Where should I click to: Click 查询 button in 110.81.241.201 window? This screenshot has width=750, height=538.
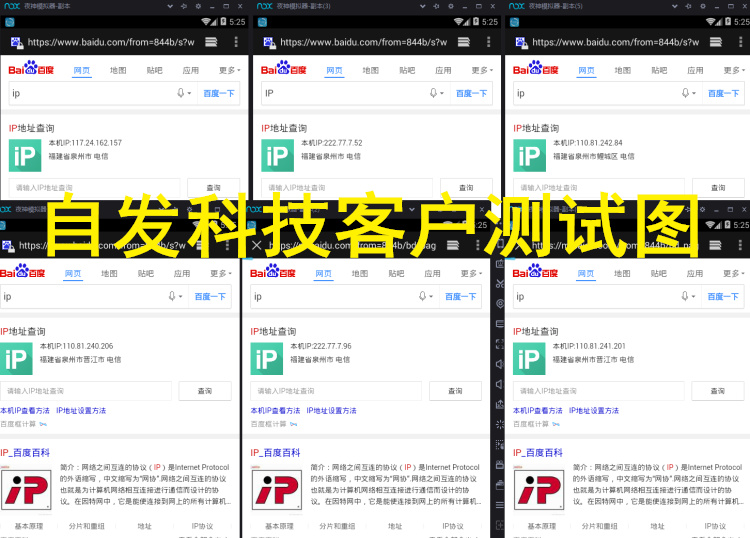click(x=718, y=391)
